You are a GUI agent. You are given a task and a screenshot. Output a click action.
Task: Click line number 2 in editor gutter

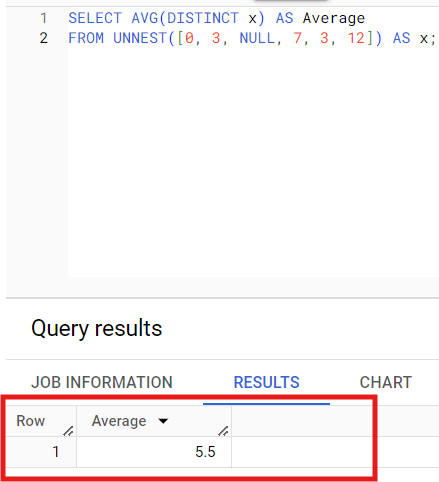pos(44,38)
